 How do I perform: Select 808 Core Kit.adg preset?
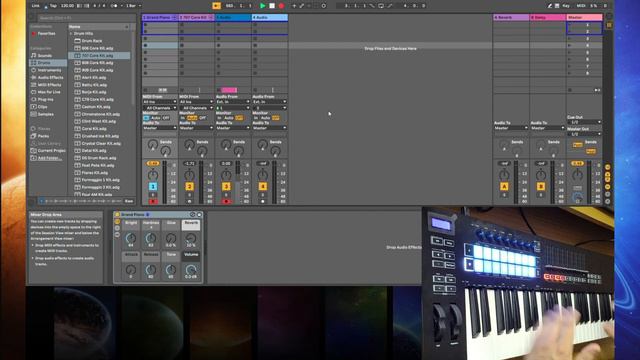97,63
